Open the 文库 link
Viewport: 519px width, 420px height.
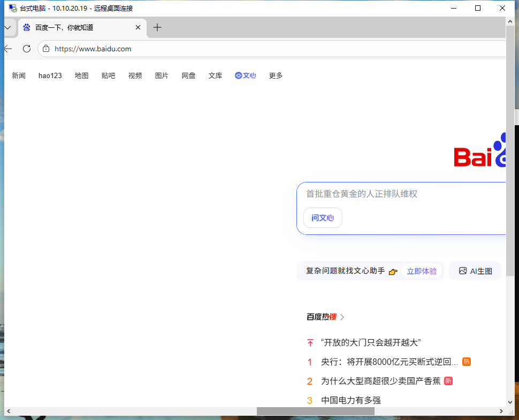point(215,76)
